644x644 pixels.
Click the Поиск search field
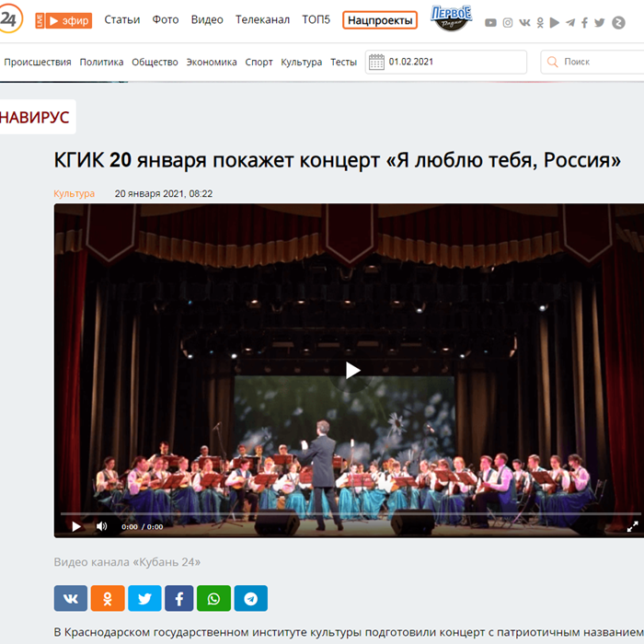point(592,62)
